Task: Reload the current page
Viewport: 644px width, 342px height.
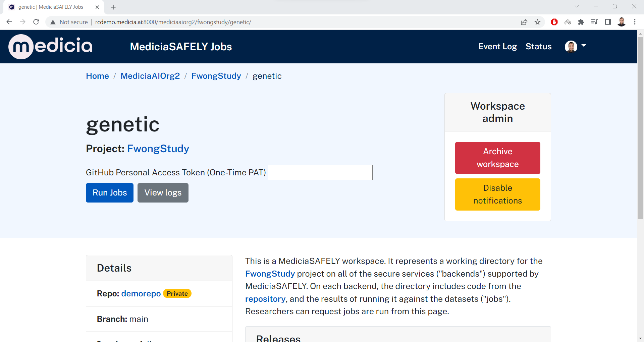Action: [x=36, y=22]
